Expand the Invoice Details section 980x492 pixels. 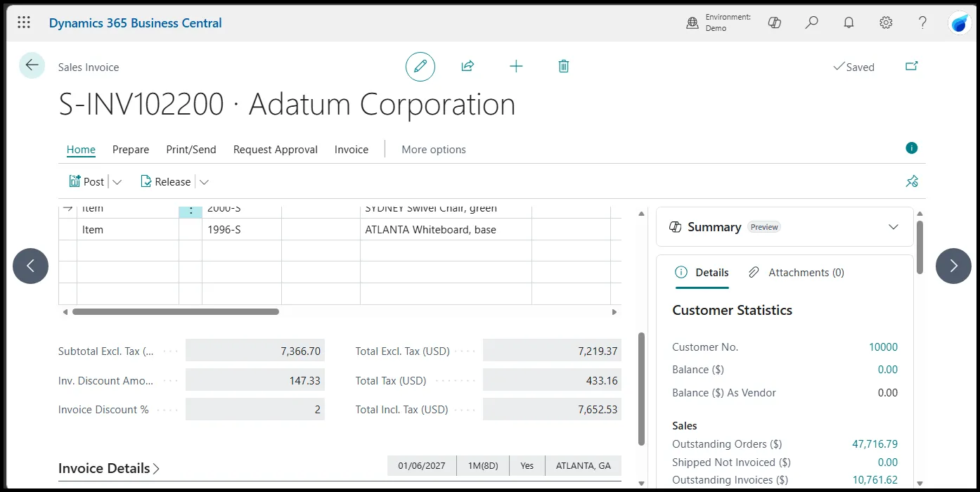[109, 468]
